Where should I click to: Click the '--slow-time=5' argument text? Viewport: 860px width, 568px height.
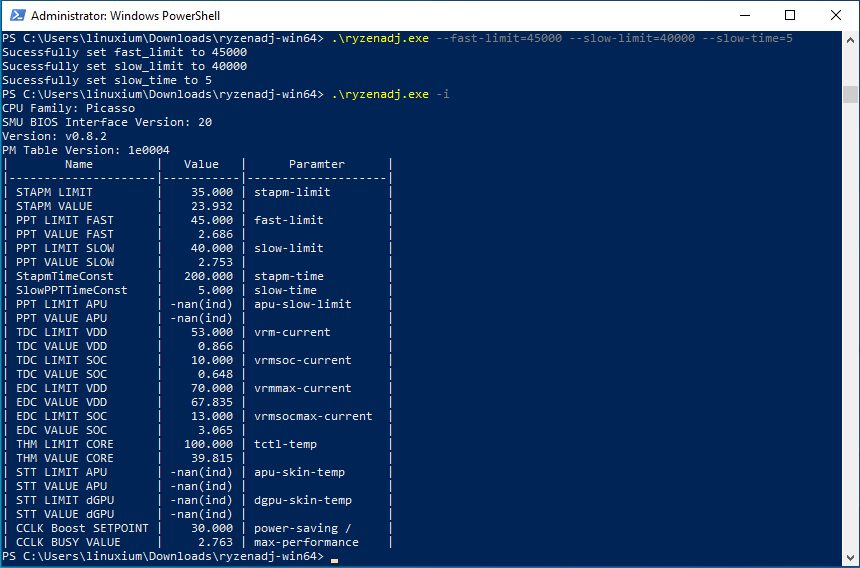[748, 38]
